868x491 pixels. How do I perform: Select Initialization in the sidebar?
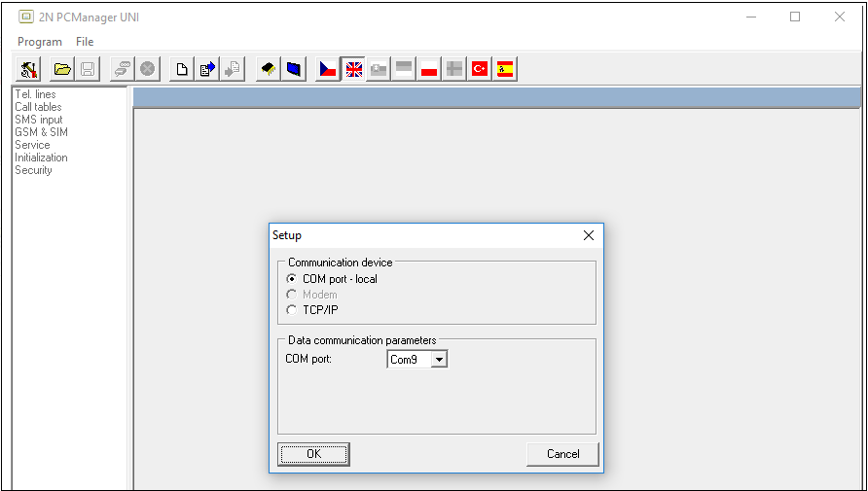coord(41,158)
